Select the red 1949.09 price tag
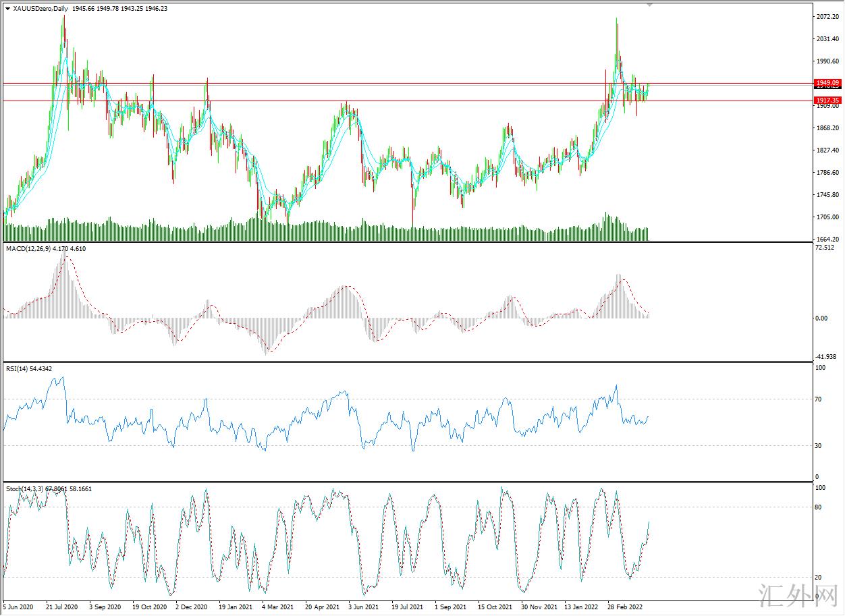 (x=827, y=83)
